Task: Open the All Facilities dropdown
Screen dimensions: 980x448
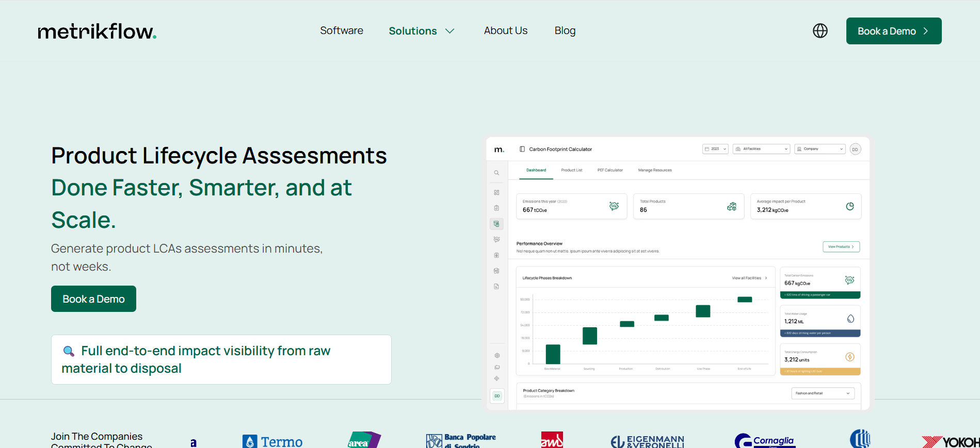Action: pos(761,149)
